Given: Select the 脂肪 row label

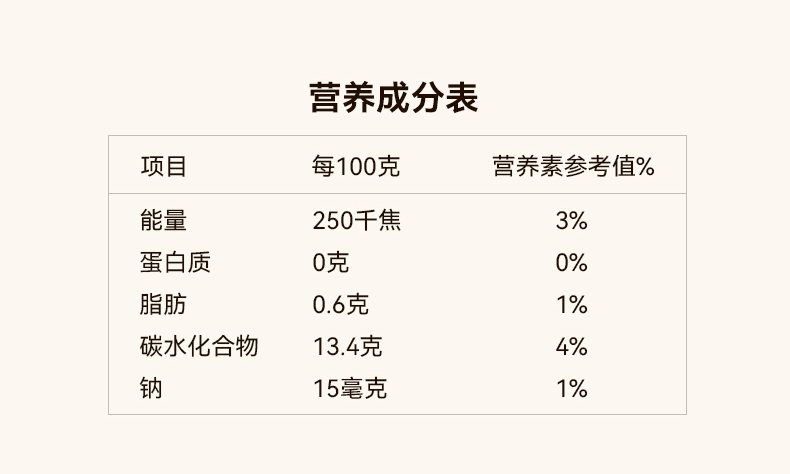Looking at the screenshot, I should click(x=164, y=305).
